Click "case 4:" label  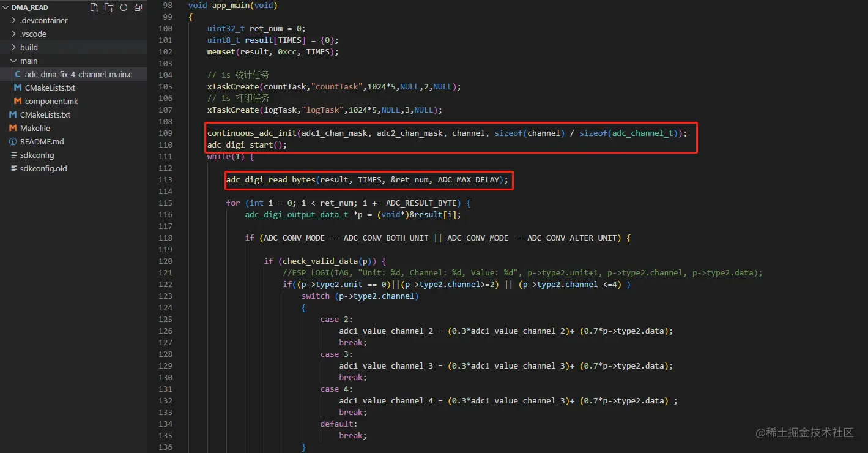click(336, 389)
